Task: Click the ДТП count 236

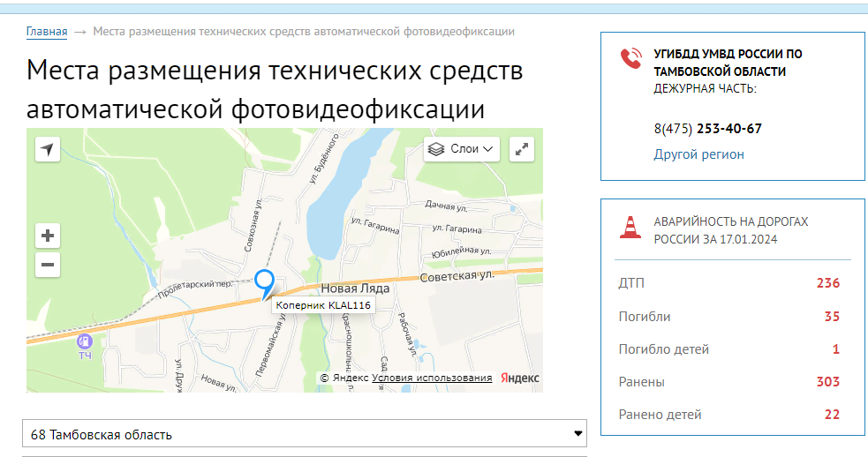Action: click(x=827, y=283)
